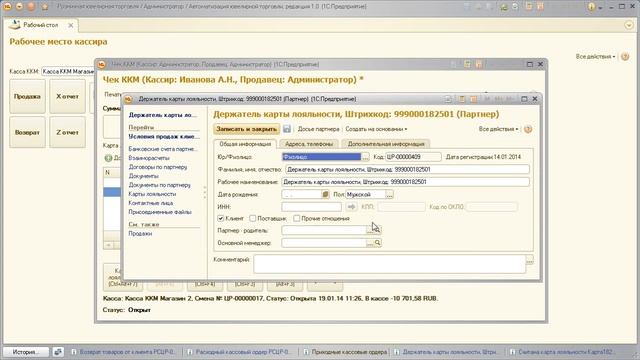Viewport: 640px width, 360px height.
Task: Click the ИНН input field
Action: tap(311, 207)
